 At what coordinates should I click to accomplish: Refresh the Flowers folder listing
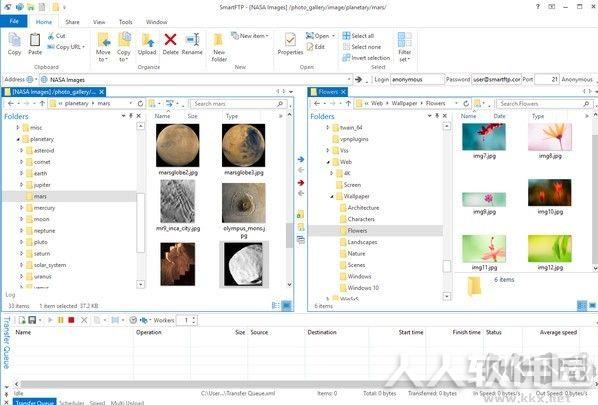coord(466,103)
